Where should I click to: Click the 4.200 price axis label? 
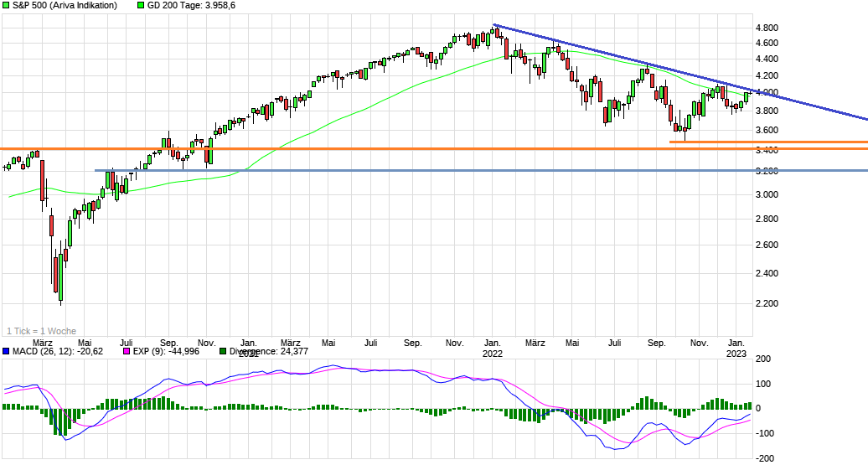pos(767,75)
